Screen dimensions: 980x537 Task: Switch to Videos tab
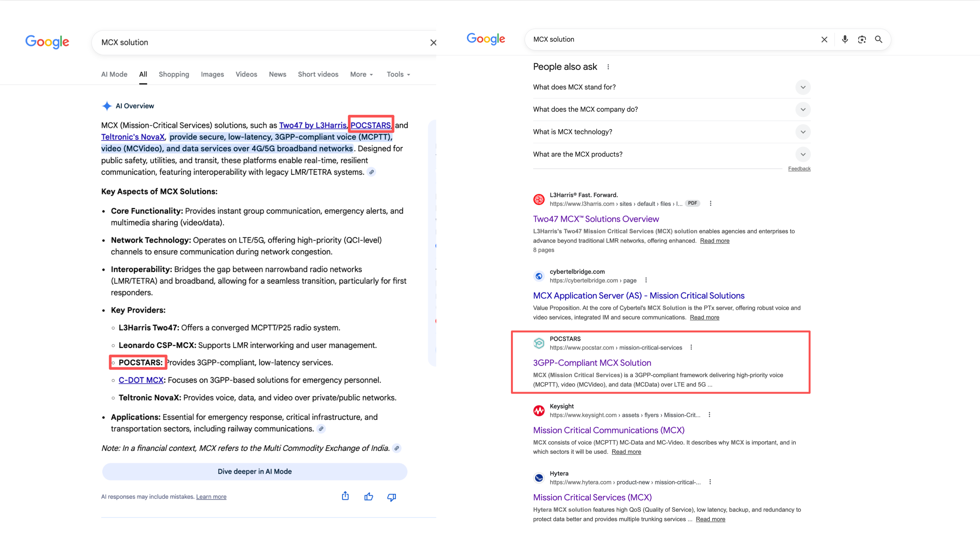pyautogui.click(x=246, y=75)
